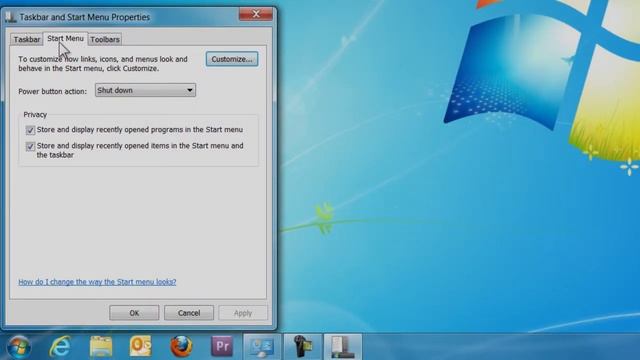Close the Taskbar Properties dialog
640x360 pixels.
(256, 14)
